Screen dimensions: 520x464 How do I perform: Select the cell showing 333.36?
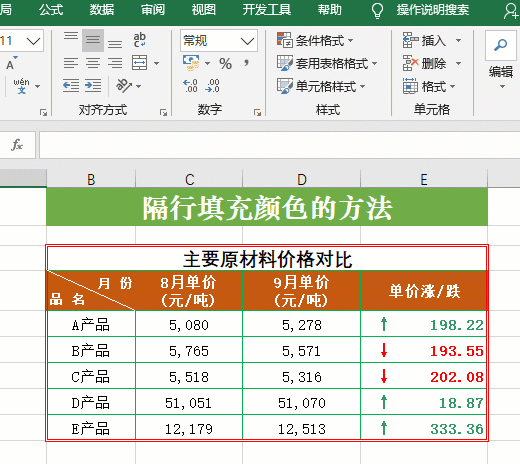(x=424, y=428)
